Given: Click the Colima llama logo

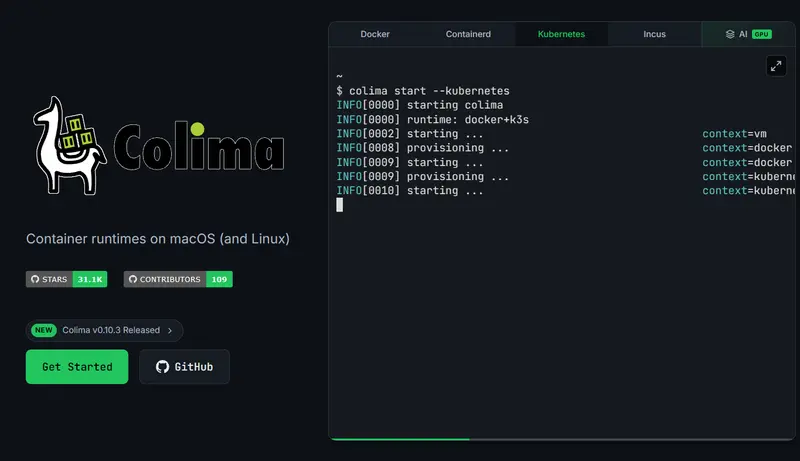Looking at the screenshot, I should (69, 146).
